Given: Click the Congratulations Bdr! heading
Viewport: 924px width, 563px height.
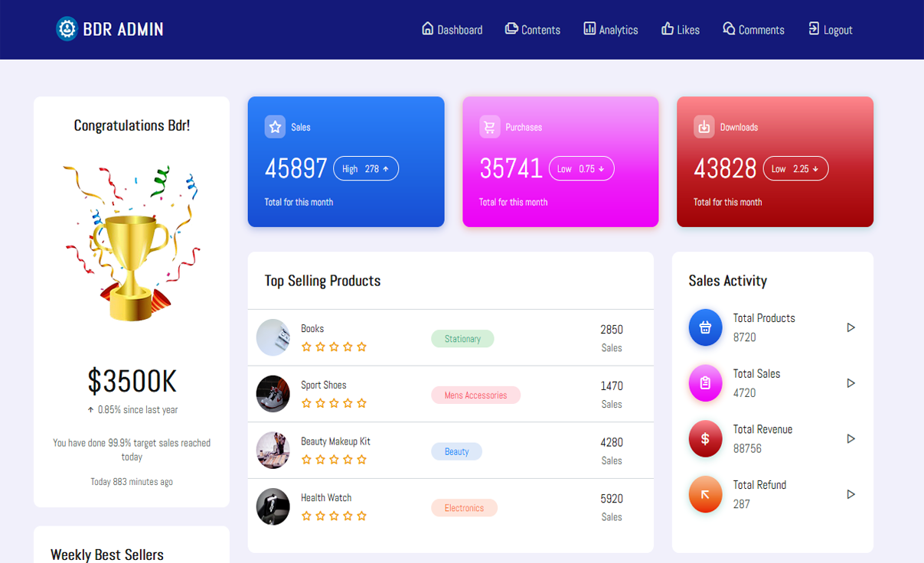Looking at the screenshot, I should 132,125.
